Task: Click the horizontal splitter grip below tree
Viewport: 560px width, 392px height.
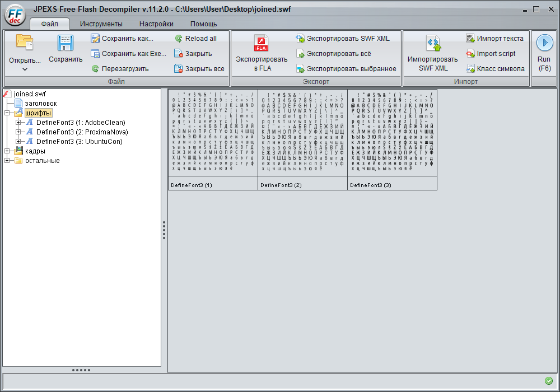Action: pos(81,370)
